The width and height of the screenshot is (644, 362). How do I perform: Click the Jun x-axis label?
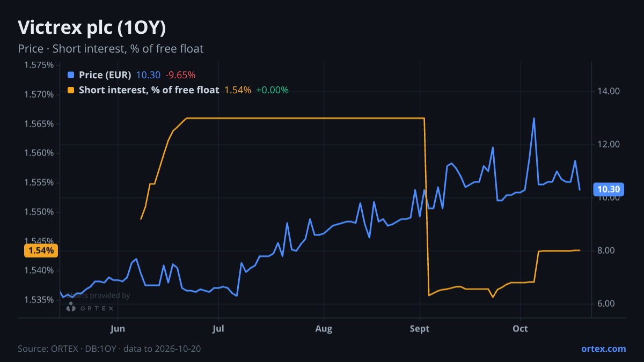pos(118,329)
